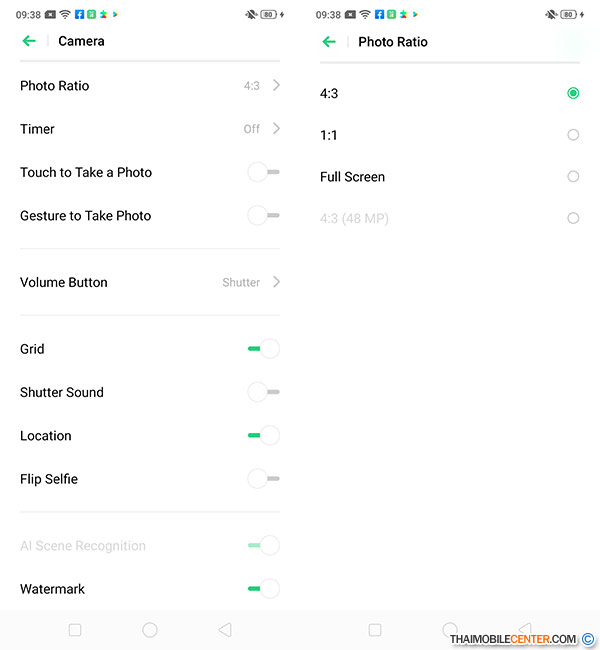Expand the Timer setting chevron

[x=276, y=129]
